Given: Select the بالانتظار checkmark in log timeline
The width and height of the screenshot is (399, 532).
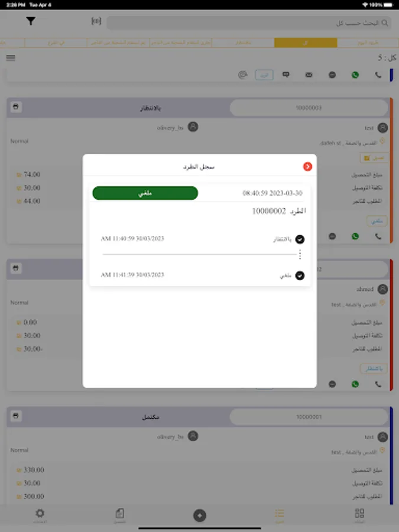Looking at the screenshot, I should click(x=300, y=239).
